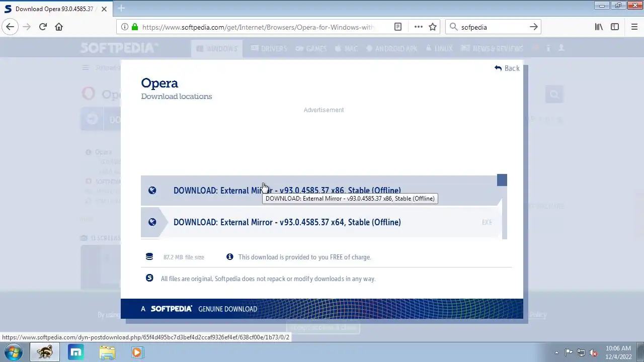Screen dimensions: 644x362
Task: Download External Mirror x64 Stable Offline
Action: point(321,222)
